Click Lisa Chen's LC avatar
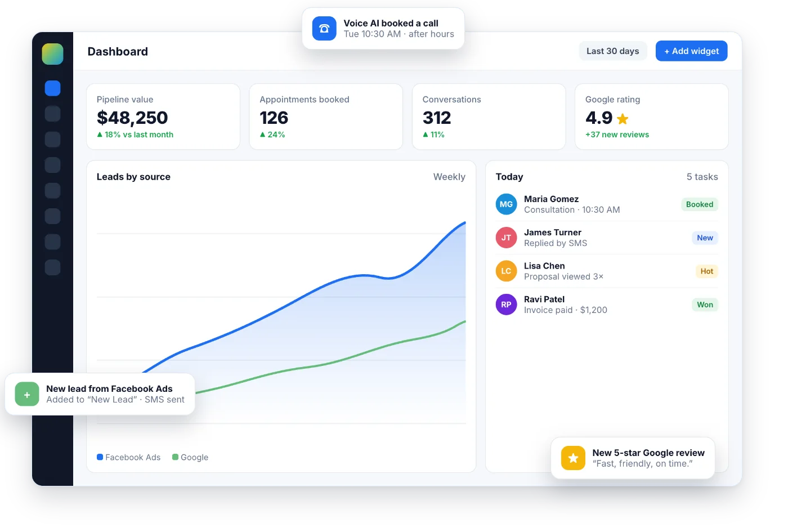This screenshot has width=788, height=532. [x=506, y=271]
